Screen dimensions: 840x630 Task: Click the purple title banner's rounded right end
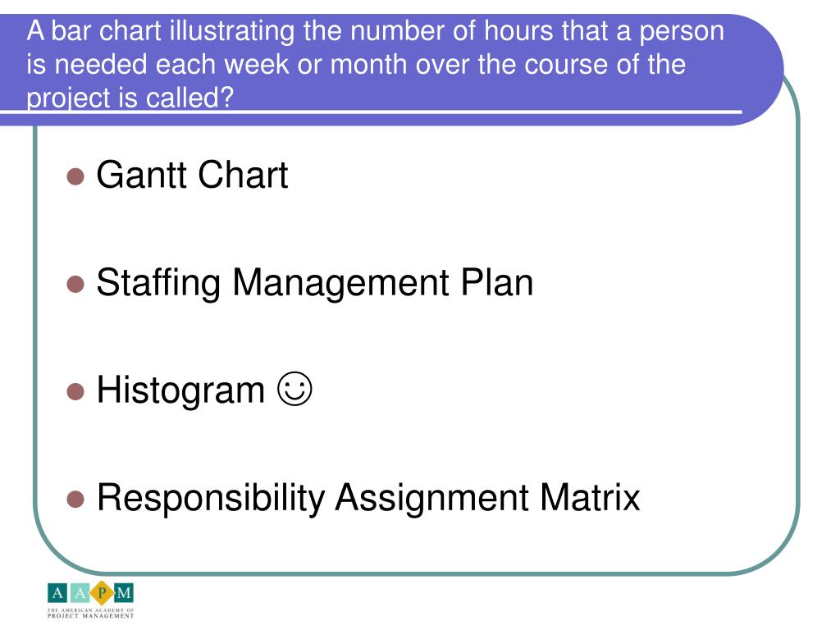760,70
